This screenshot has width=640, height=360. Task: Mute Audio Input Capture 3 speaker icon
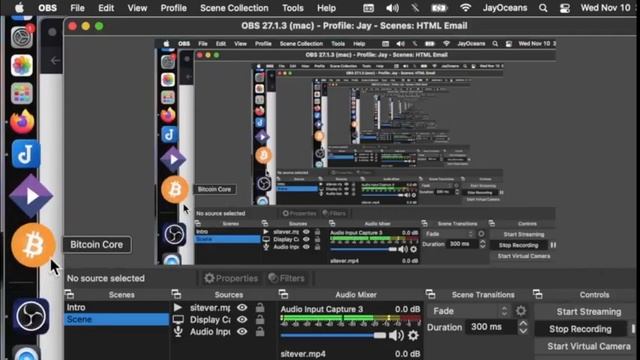point(396,336)
